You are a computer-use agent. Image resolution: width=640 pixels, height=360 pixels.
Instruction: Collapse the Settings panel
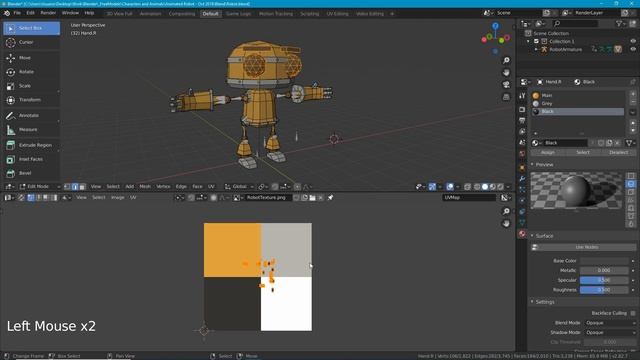click(532, 302)
